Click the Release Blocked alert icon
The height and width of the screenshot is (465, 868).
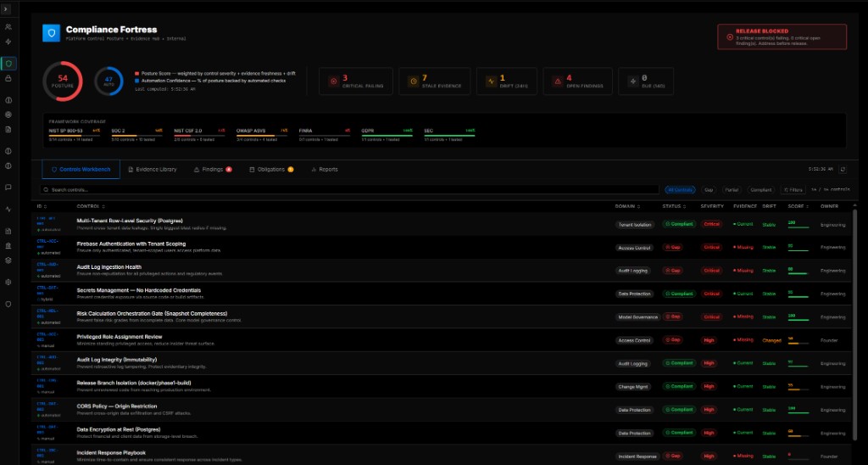[730, 37]
